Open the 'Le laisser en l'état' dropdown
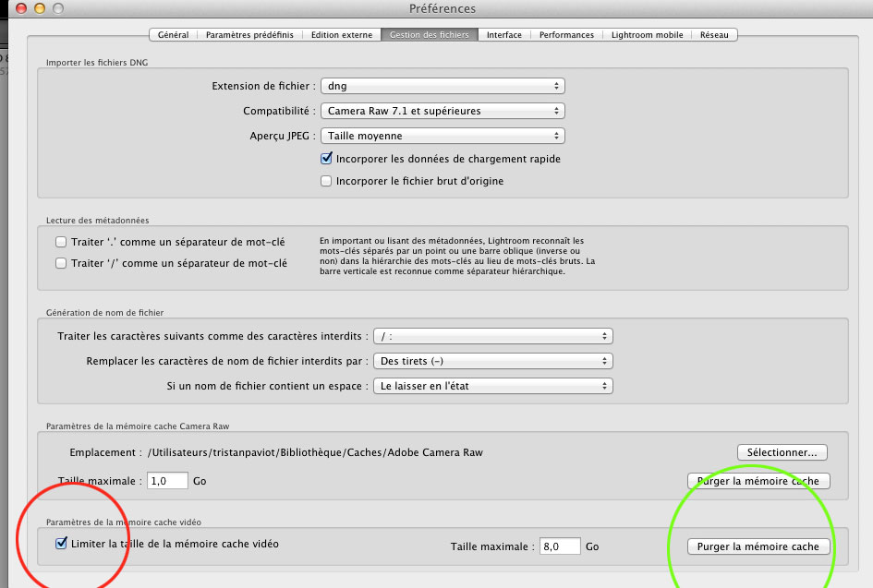Image resolution: width=873 pixels, height=588 pixels. (493, 386)
